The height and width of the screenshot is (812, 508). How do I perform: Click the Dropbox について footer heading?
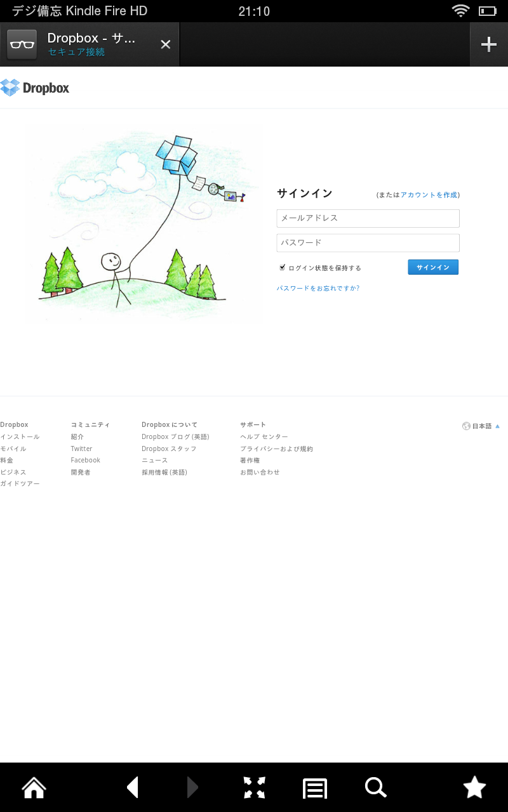170,424
